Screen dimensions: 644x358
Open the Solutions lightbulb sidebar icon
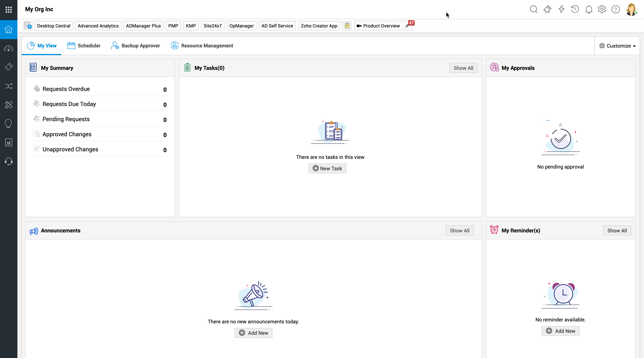(x=9, y=123)
